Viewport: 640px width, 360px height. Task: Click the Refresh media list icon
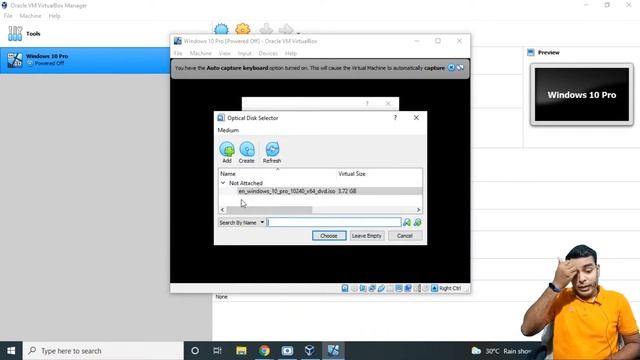pos(272,149)
